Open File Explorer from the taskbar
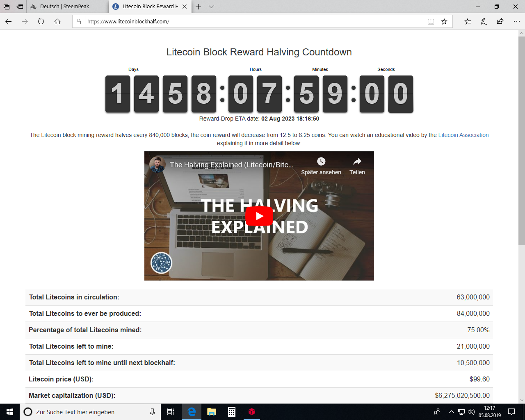Viewport: 525px width, 420px height. pos(211,412)
